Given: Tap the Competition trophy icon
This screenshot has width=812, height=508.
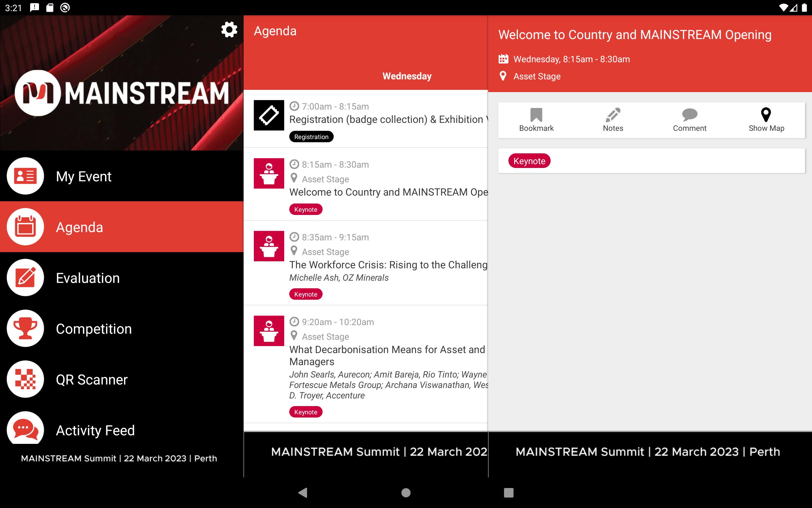Looking at the screenshot, I should tap(25, 328).
